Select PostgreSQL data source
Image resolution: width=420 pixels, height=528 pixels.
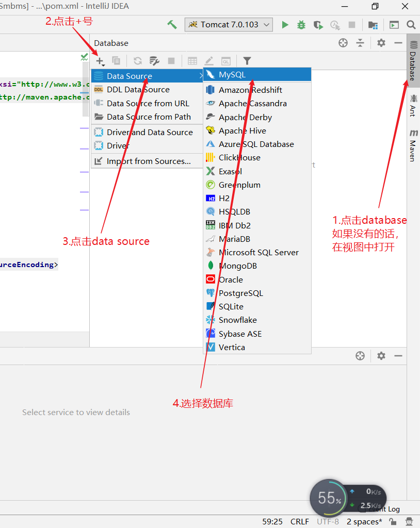point(257,293)
